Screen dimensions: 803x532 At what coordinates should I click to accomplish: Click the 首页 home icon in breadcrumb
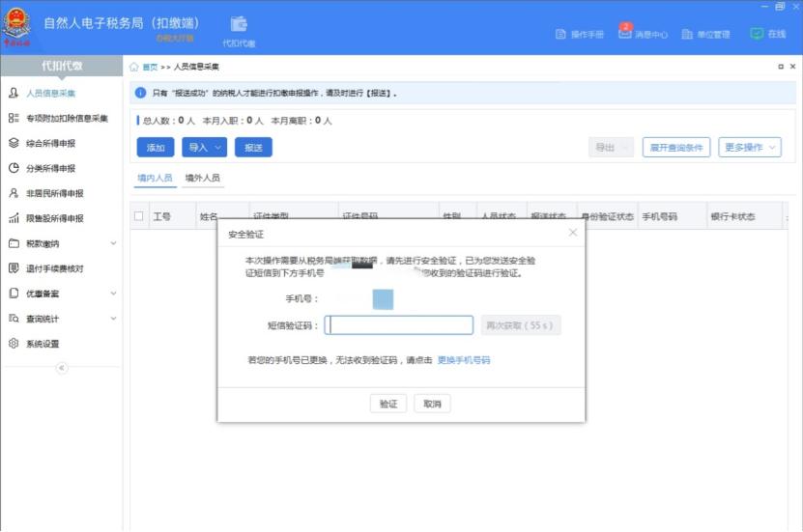134,68
